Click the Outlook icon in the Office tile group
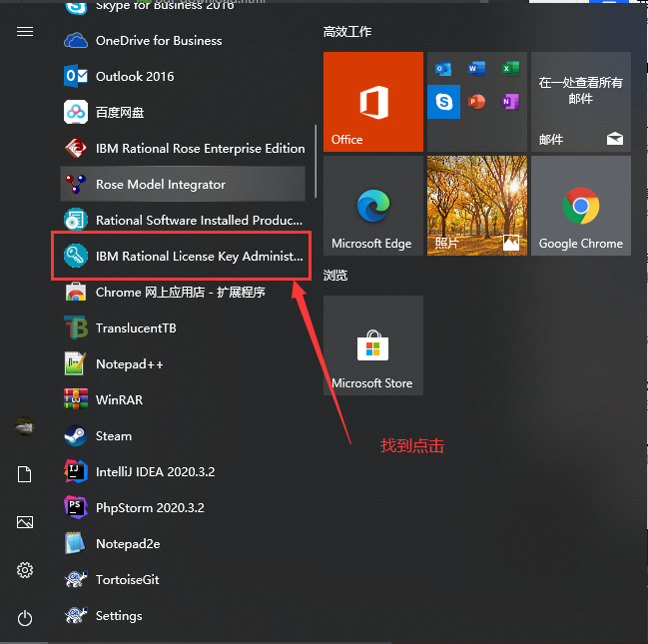Viewport: 648px width, 644px height. pos(443,69)
